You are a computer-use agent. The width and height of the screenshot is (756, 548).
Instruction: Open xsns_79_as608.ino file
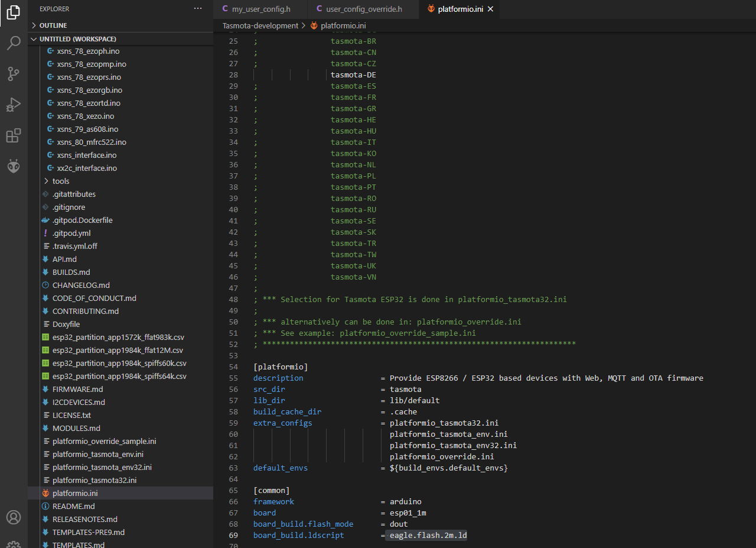pos(87,129)
